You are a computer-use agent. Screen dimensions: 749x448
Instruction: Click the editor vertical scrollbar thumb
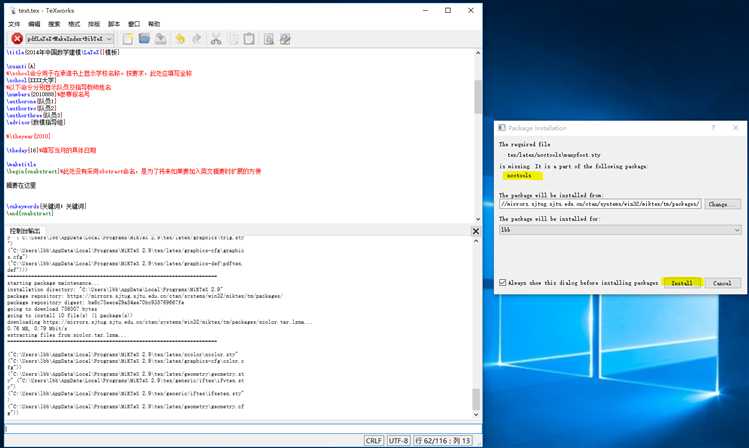478,97
